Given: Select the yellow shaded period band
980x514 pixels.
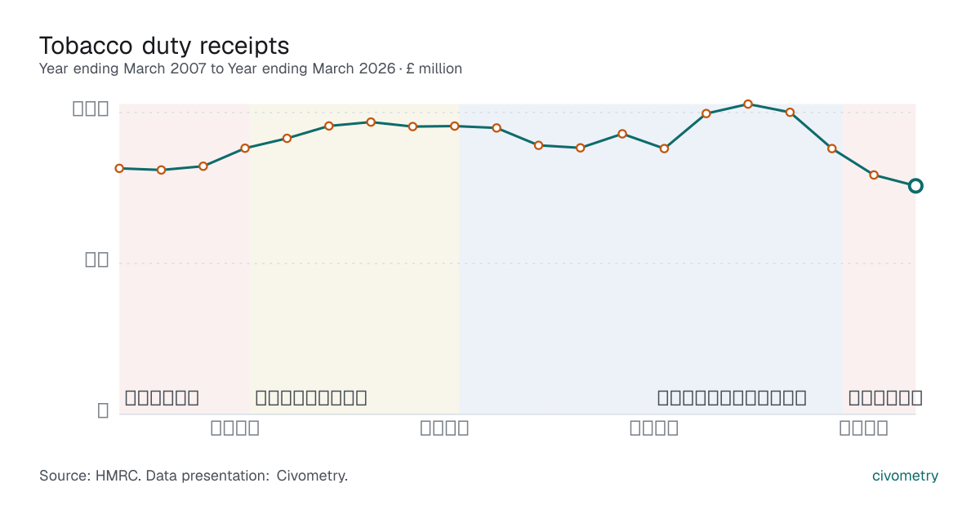Looking at the screenshot, I should [x=354, y=259].
